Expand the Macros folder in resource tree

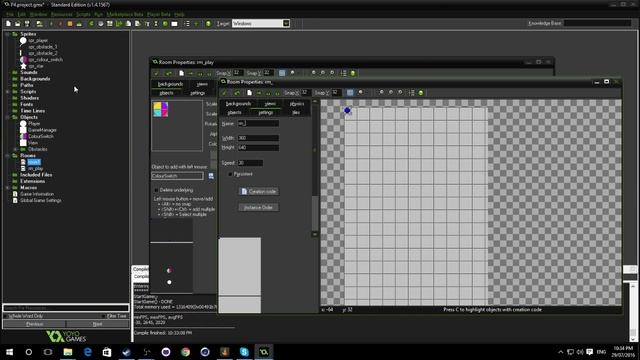(x=7, y=188)
